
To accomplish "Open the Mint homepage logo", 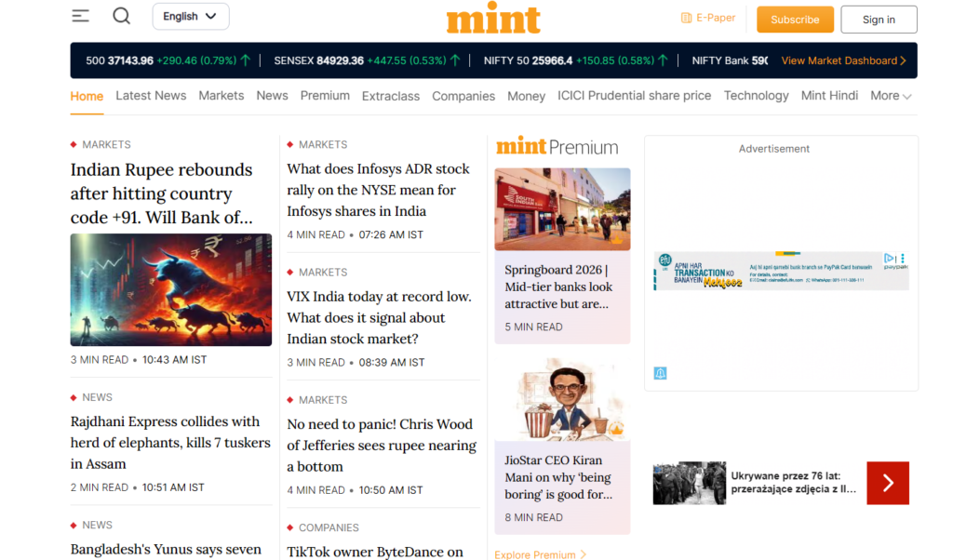I will [492, 17].
